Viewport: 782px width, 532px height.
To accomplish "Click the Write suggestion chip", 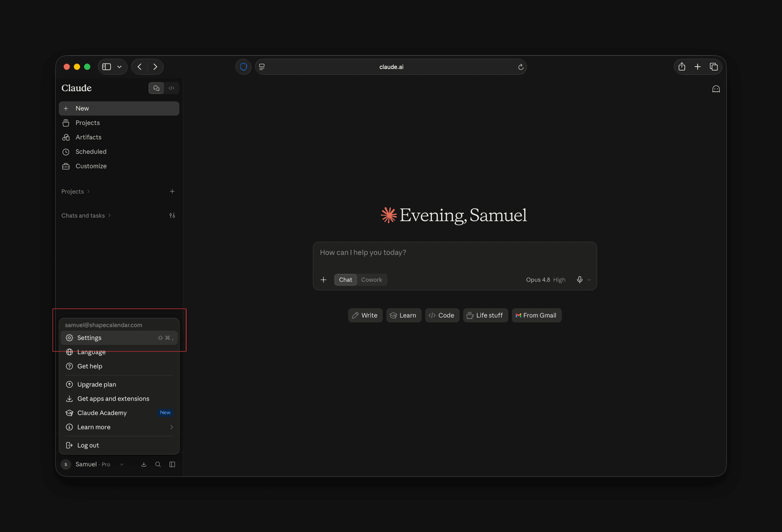I will tap(365, 315).
